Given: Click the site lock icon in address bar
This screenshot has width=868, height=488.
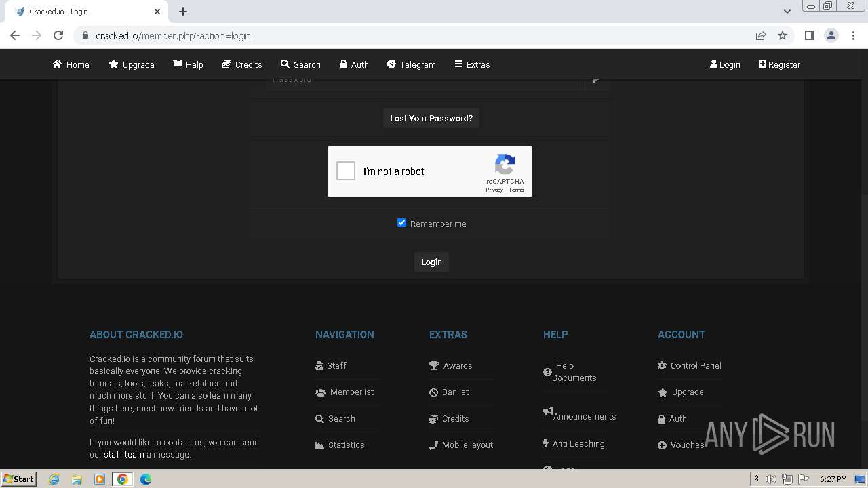Looking at the screenshot, I should [x=85, y=35].
